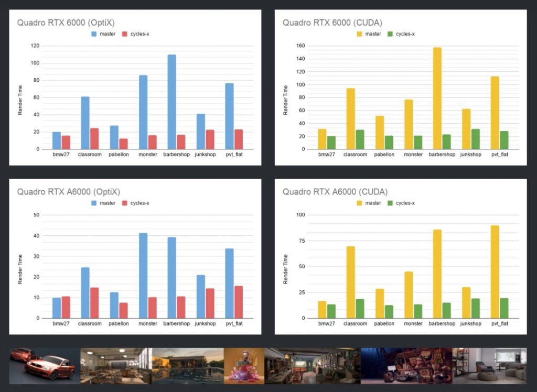Click blue master swatch in RTX A6000 OptiX legend
The image size is (537, 392).
coord(94,203)
